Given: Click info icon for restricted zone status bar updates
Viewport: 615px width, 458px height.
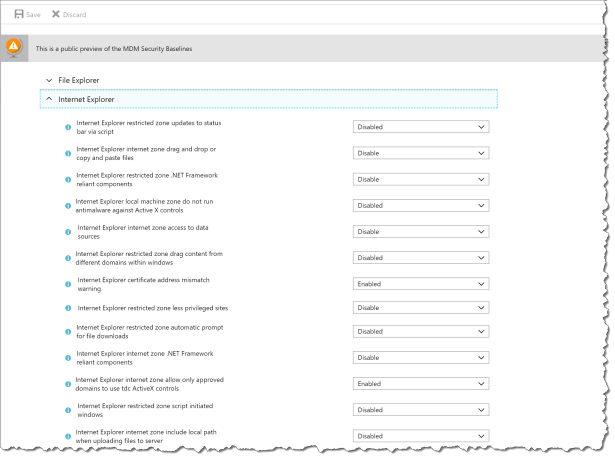Looking at the screenshot, I should click(x=68, y=127).
